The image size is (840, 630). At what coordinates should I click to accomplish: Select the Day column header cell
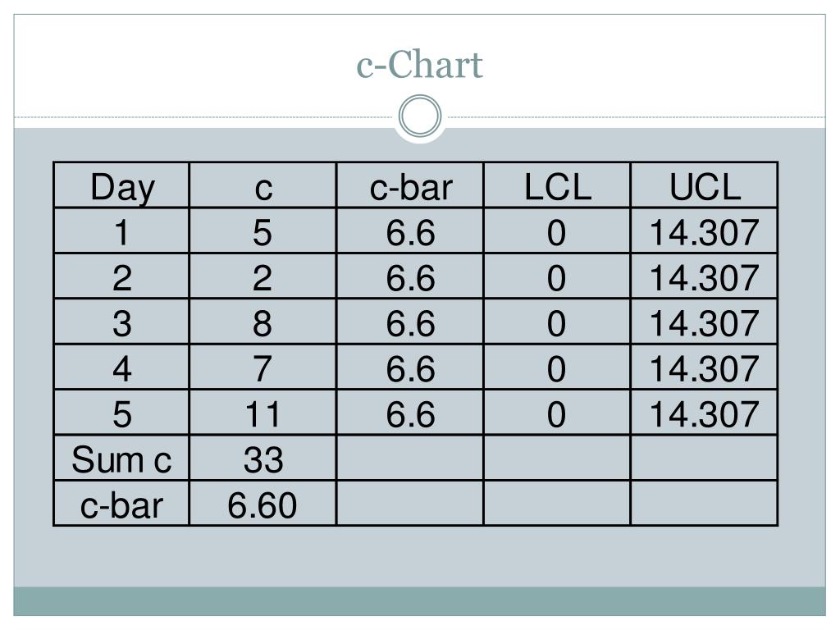(x=121, y=185)
